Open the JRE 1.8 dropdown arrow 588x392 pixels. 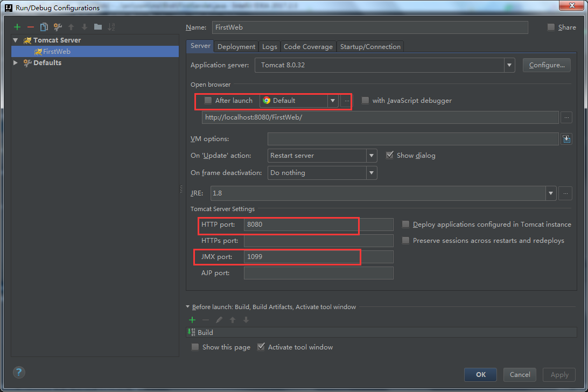(x=550, y=193)
